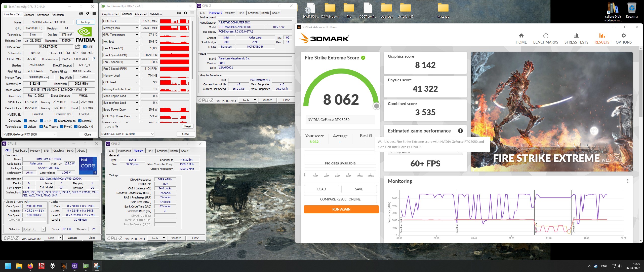This screenshot has height=272, width=644.
Task: Open Windows Start menu
Action: tap(8, 266)
